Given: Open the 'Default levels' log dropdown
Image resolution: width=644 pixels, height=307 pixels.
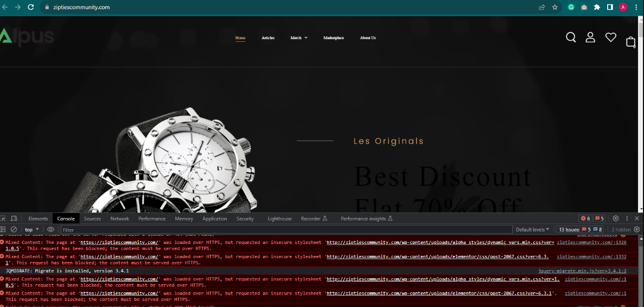Looking at the screenshot, I should pos(532,230).
